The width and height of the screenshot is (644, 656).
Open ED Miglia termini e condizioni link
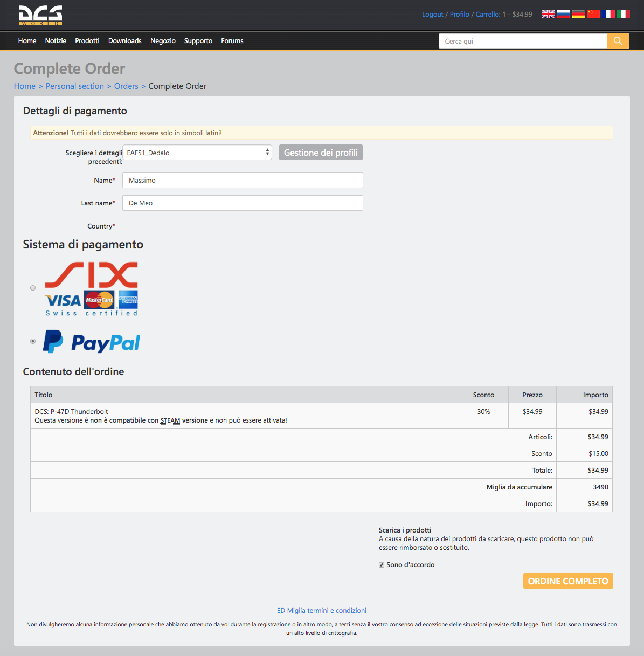[x=322, y=611]
